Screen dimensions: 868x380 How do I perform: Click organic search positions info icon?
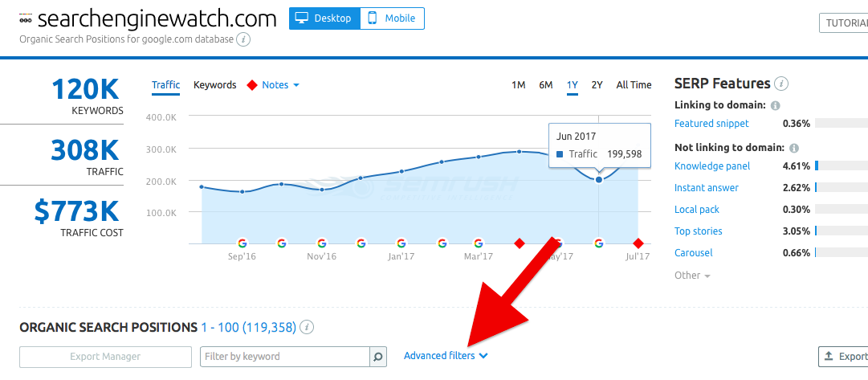(x=308, y=327)
